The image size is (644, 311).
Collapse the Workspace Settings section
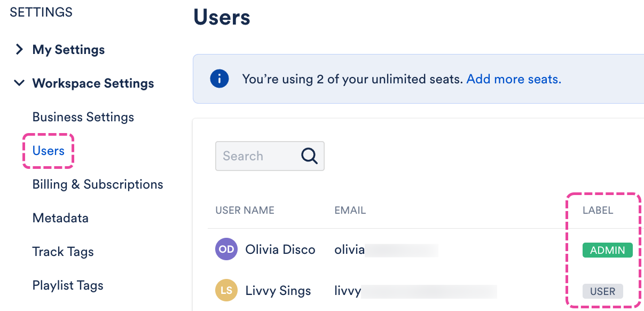20,83
